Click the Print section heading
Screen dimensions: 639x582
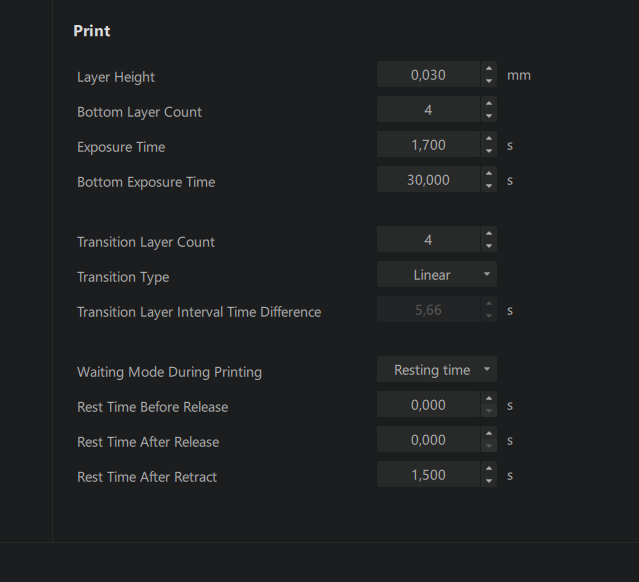[92, 31]
